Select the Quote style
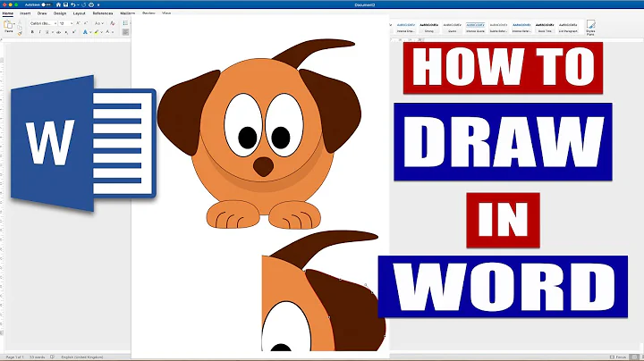 [x=453, y=28]
